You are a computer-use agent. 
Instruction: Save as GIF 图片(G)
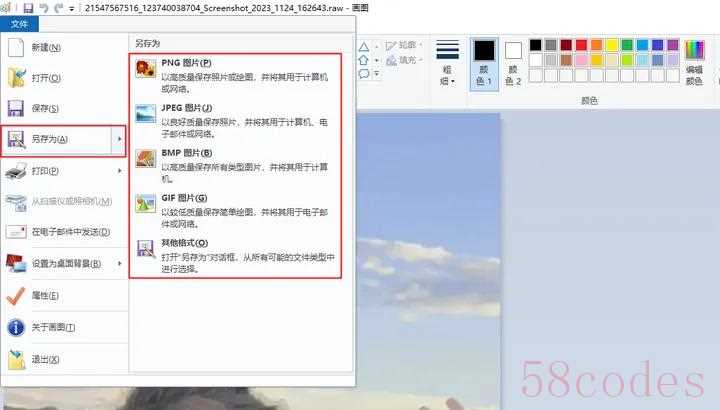[x=235, y=211]
